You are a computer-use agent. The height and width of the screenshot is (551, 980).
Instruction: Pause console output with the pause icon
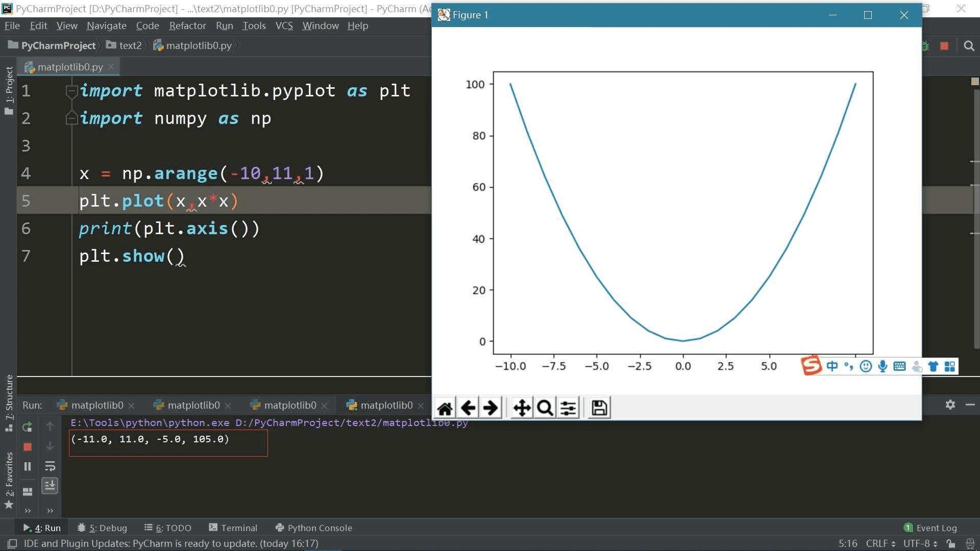[x=27, y=466]
